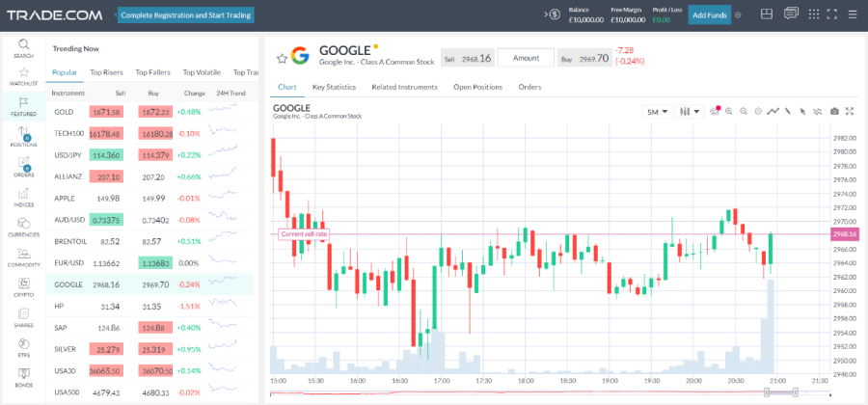Open the Orders sidebar section
Screen dimensions: 868x405
(23, 167)
